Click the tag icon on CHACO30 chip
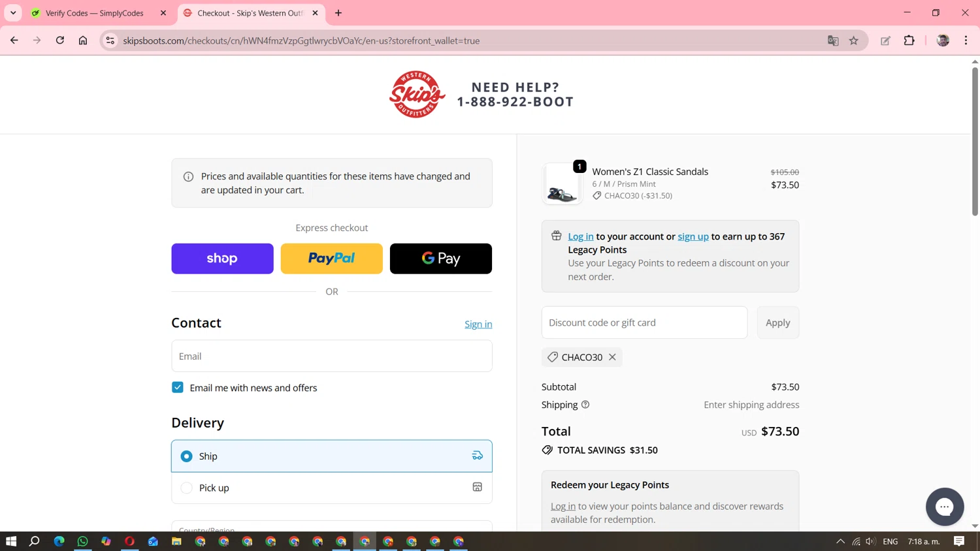This screenshot has width=980, height=551. coord(553,357)
